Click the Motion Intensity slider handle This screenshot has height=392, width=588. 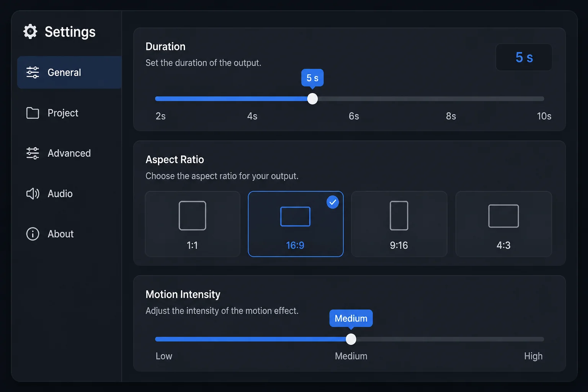pyautogui.click(x=351, y=339)
